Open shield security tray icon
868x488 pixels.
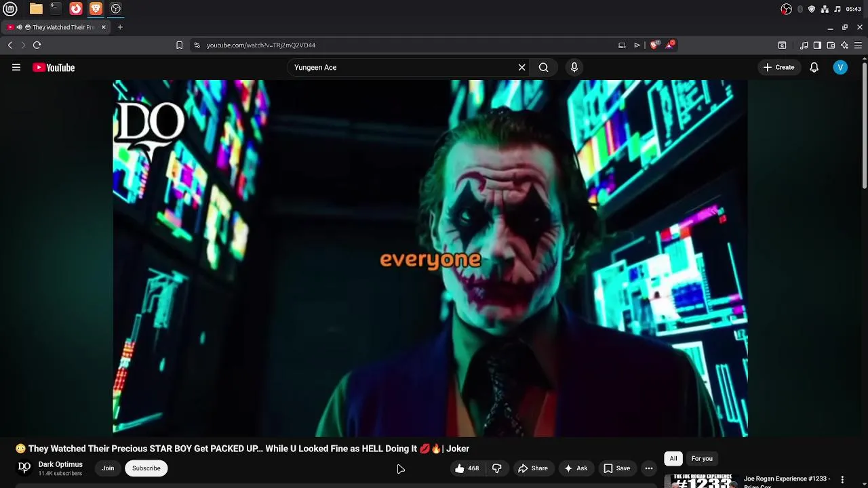point(812,9)
